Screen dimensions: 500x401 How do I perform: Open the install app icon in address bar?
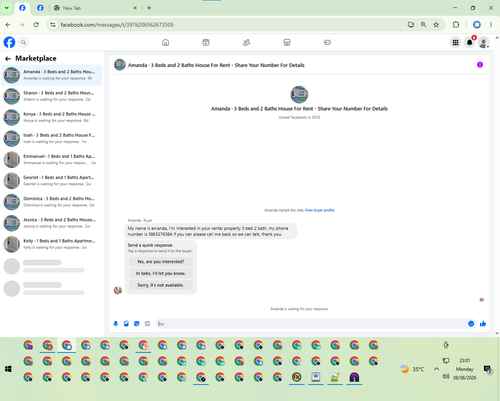[x=411, y=25]
